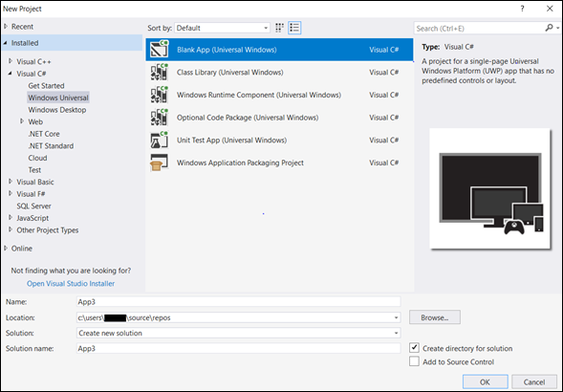
Task: Open the Sort by Default dropdown
Action: 223,28
